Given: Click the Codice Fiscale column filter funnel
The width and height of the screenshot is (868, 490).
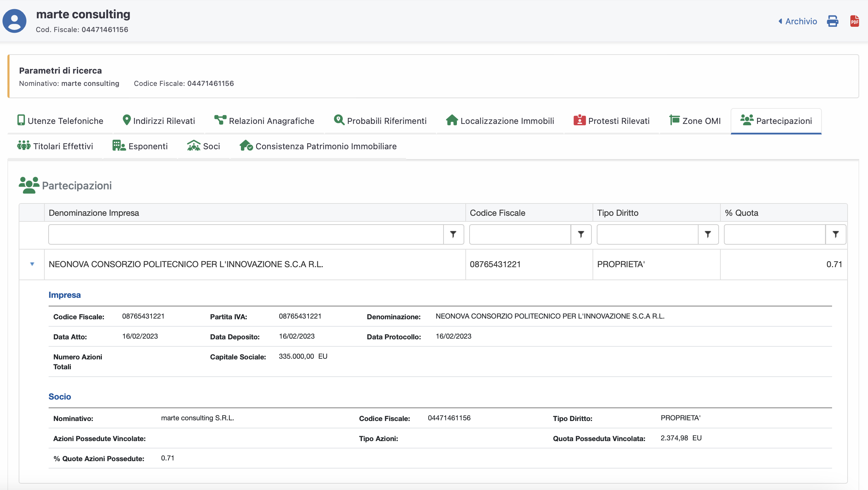Looking at the screenshot, I should tap(581, 234).
